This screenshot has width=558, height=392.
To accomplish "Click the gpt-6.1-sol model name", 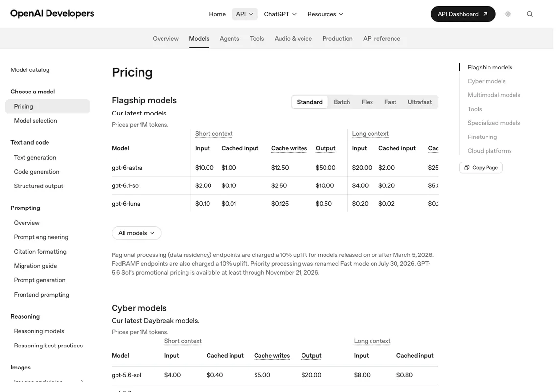I will (126, 185).
